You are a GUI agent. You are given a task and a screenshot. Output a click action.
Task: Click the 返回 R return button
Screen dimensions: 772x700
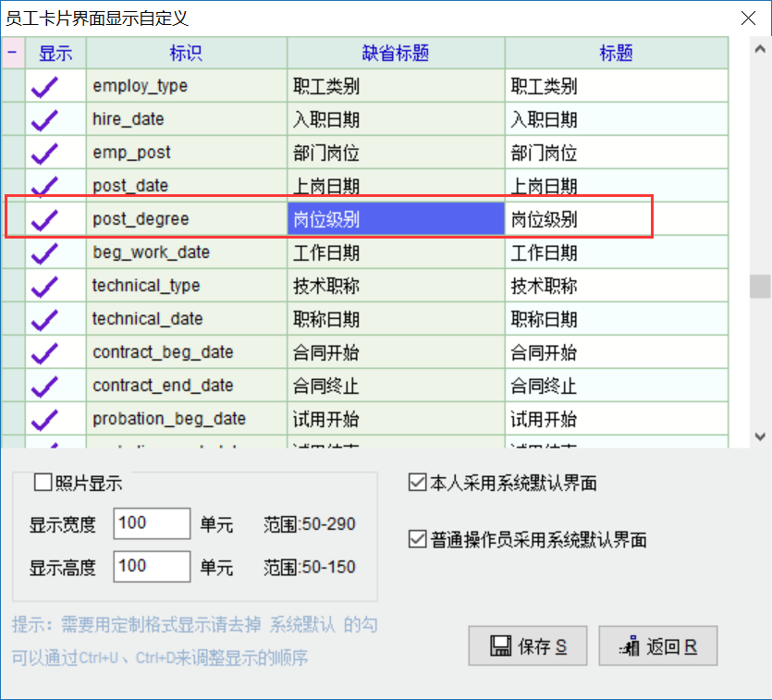pyautogui.click(x=658, y=646)
